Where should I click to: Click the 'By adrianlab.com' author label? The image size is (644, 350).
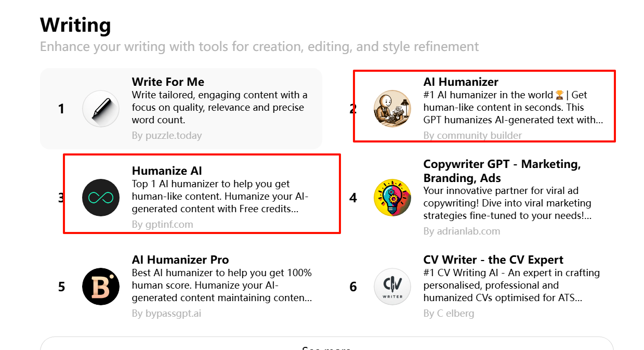coord(462,231)
